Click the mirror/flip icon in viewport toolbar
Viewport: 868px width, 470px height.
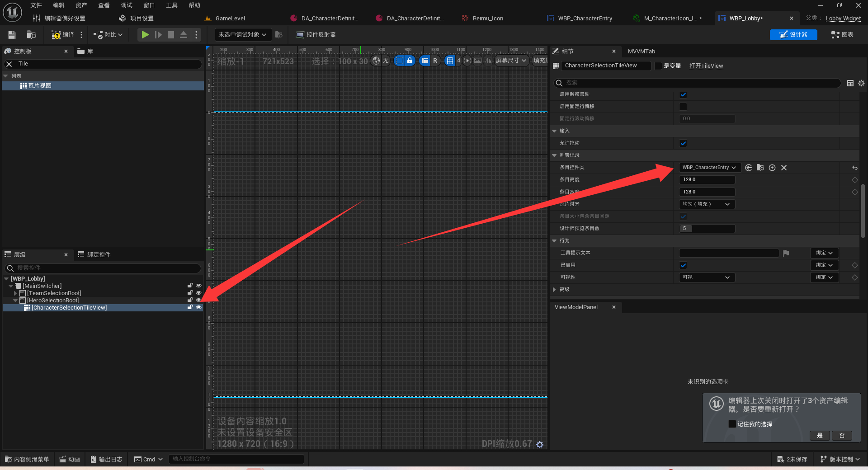tap(488, 61)
